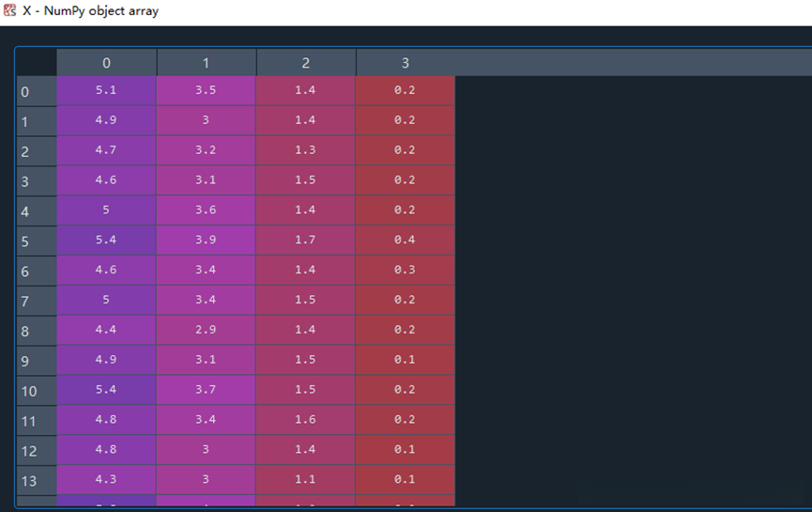
Task: Select row header 9
Action: [x=37, y=361]
